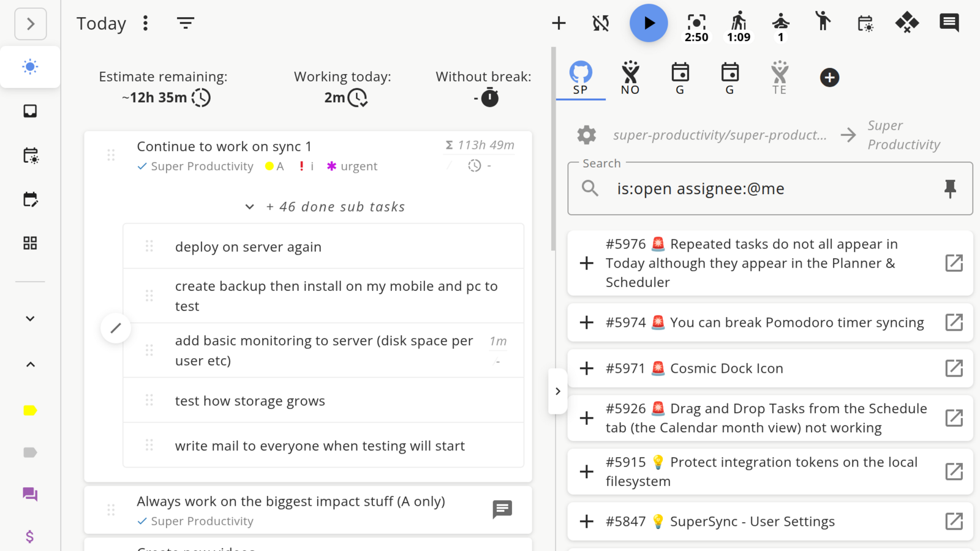
Task: Select the NO provider tab
Action: 630,78
